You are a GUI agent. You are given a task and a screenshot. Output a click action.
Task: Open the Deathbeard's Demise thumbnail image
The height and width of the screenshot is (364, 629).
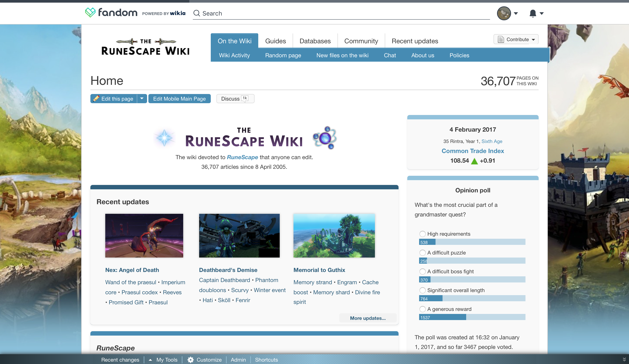pos(239,235)
